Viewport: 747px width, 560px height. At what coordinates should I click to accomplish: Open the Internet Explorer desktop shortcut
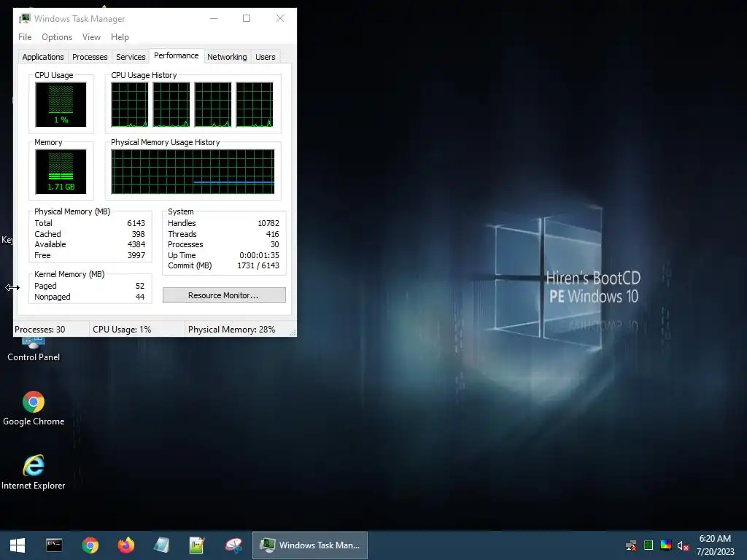click(x=34, y=472)
